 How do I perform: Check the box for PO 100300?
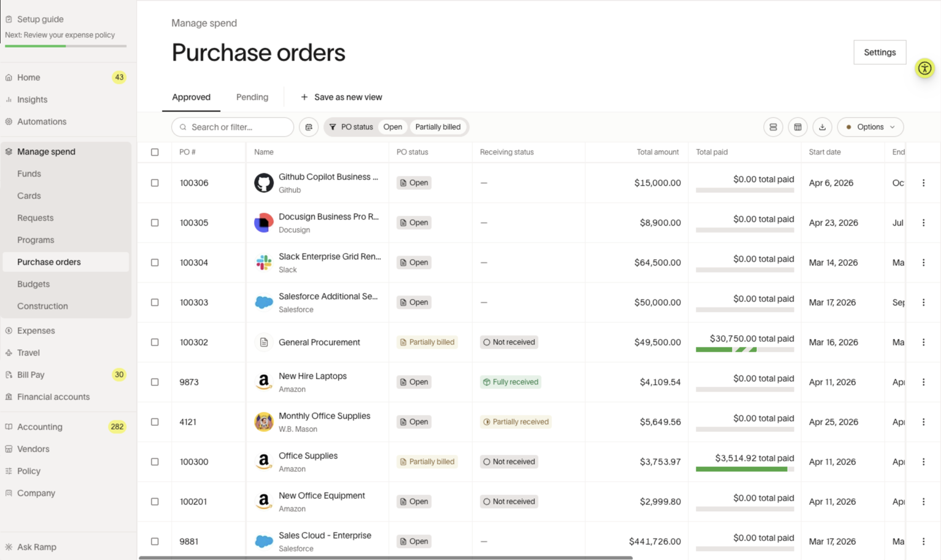coord(155,462)
